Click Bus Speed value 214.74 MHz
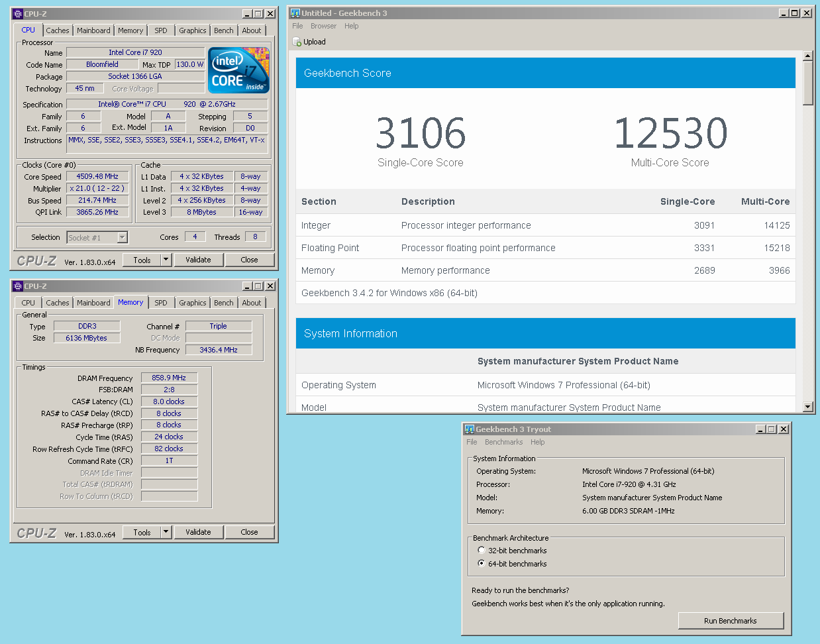The width and height of the screenshot is (820, 644). click(97, 200)
